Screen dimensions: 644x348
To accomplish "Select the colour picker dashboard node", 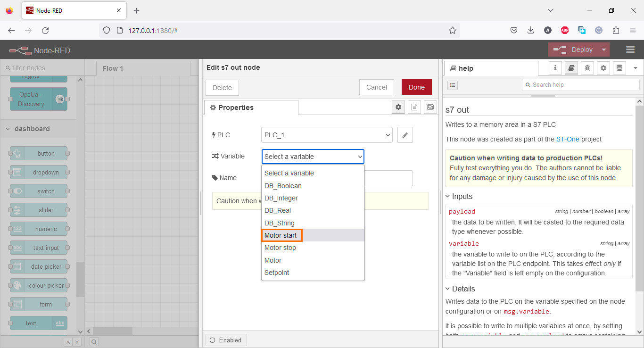I will (x=39, y=286).
